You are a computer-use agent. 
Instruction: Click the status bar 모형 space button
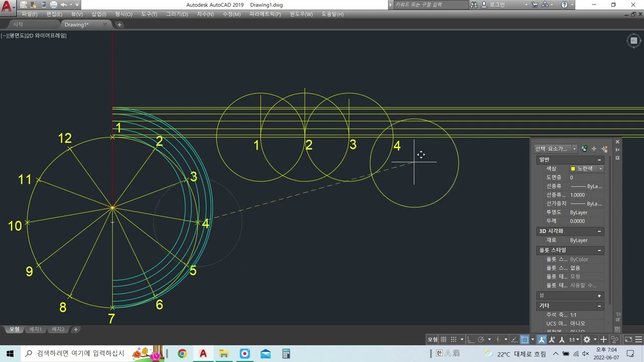[433, 340]
